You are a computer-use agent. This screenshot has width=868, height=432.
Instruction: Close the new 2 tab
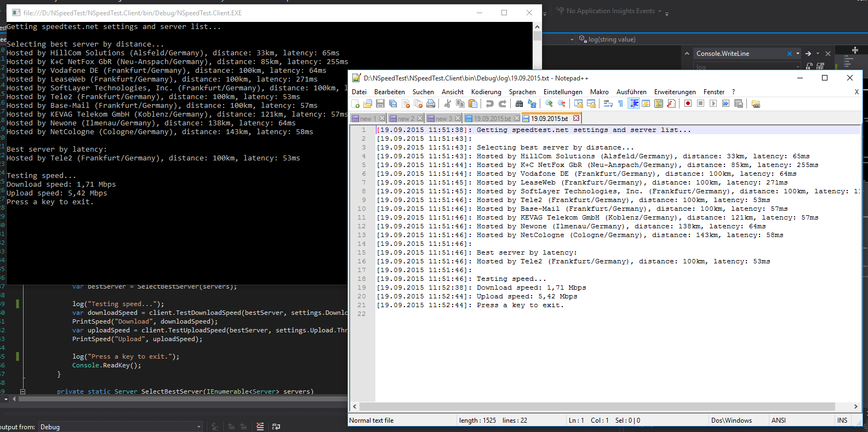click(420, 118)
